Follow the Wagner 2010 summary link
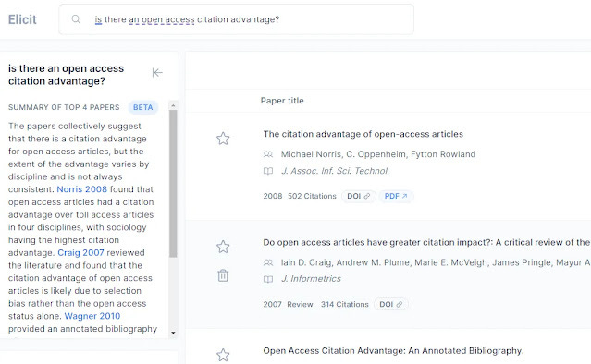 pos(92,316)
